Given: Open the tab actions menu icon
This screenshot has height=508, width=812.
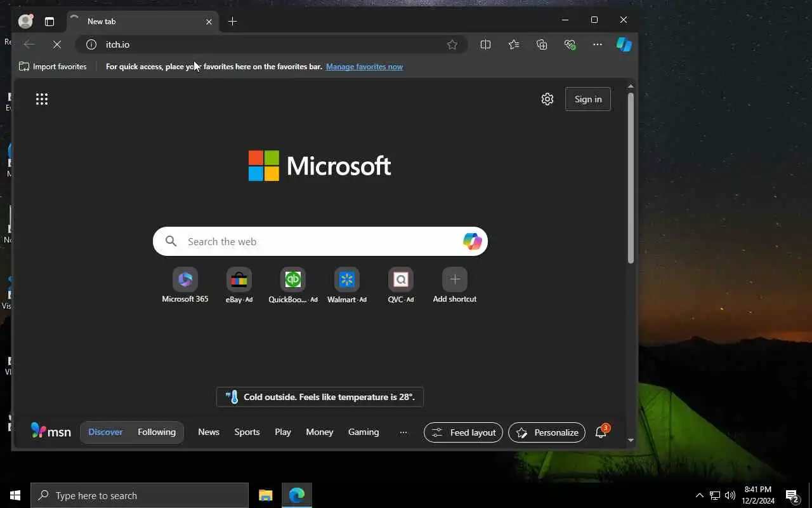Looking at the screenshot, I should [x=49, y=21].
